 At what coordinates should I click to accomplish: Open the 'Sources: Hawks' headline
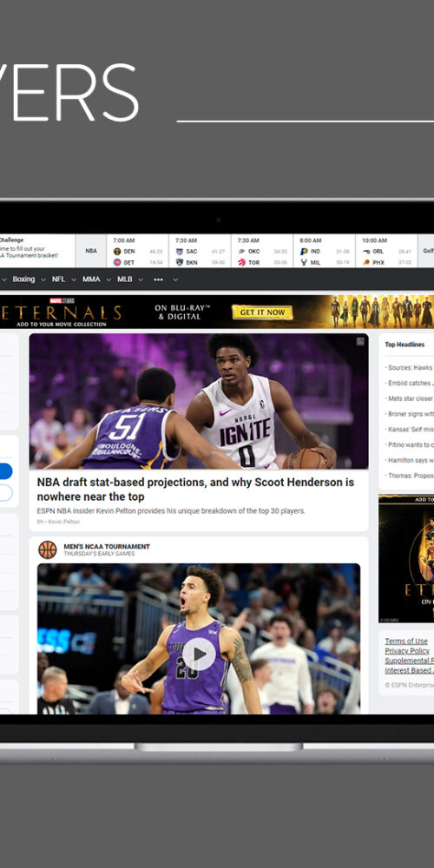click(x=410, y=367)
